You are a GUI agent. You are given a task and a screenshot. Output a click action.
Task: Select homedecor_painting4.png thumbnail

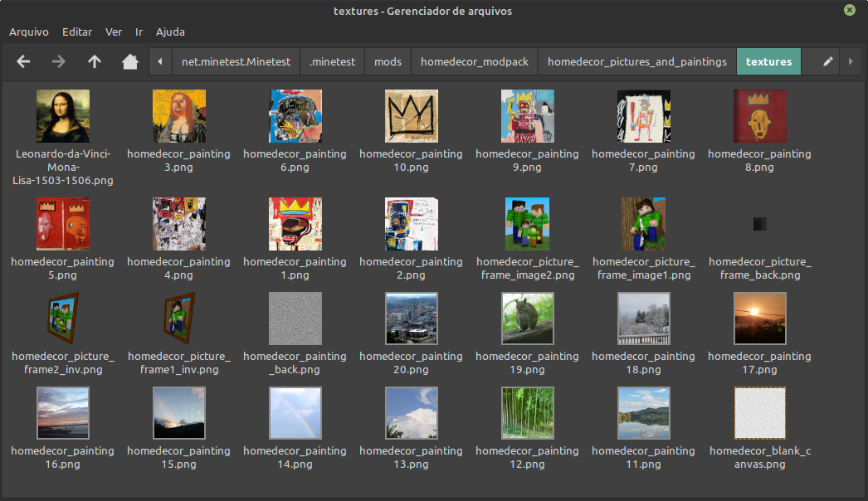coord(178,224)
